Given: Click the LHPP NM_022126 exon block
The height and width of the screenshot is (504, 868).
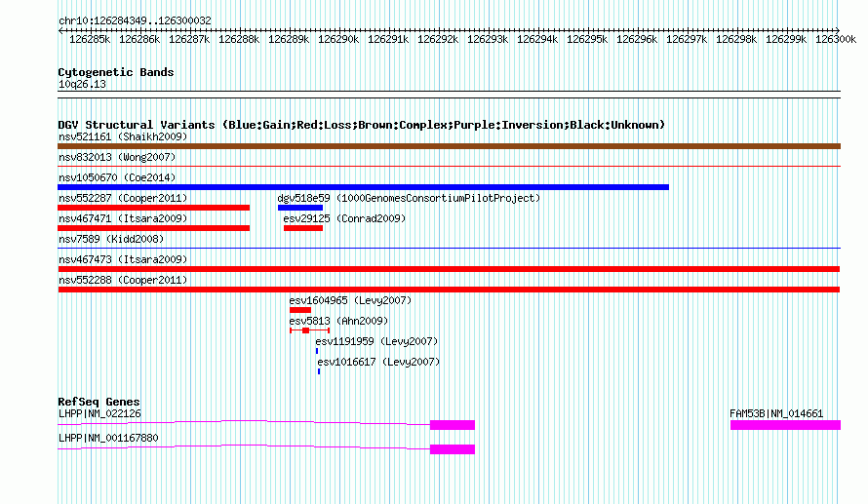Looking at the screenshot, I should [453, 425].
